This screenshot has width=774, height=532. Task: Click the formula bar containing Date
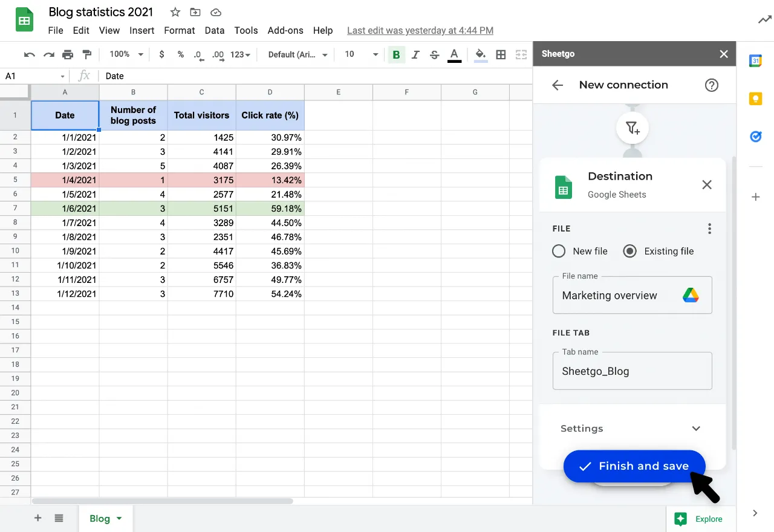pos(316,76)
